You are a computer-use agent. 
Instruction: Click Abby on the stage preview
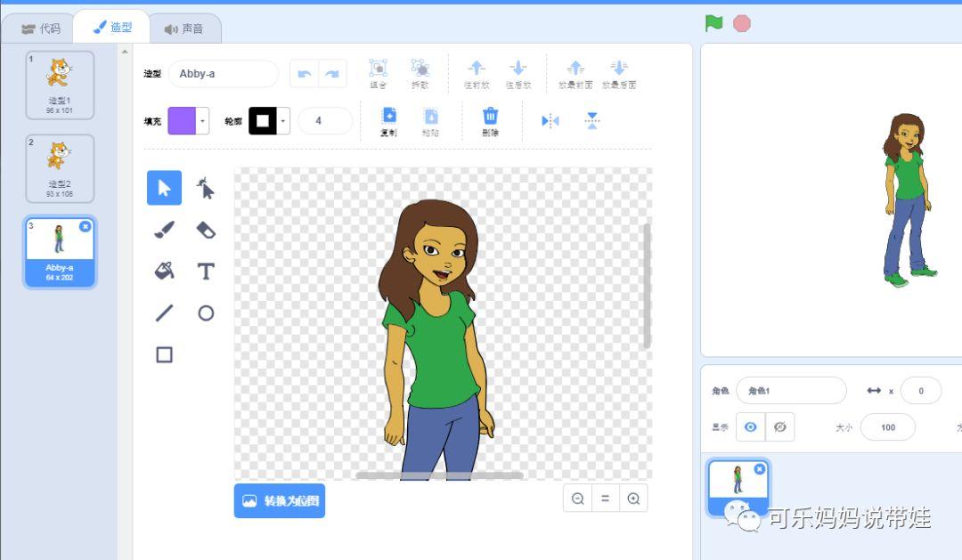[x=909, y=200]
